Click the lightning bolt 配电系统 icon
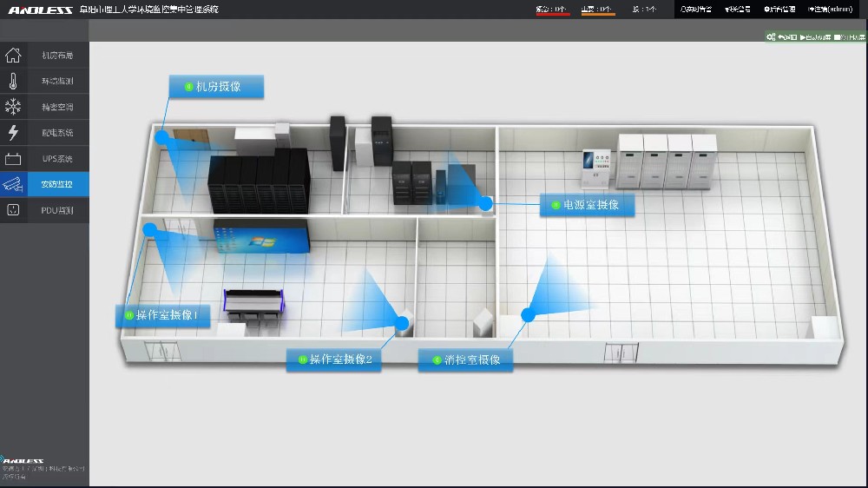The image size is (868, 488). point(13,133)
